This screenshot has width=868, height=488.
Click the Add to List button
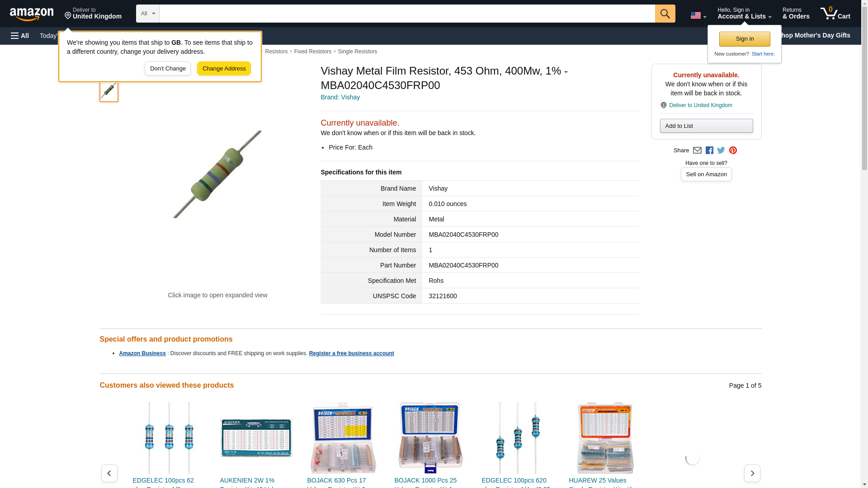click(x=706, y=126)
